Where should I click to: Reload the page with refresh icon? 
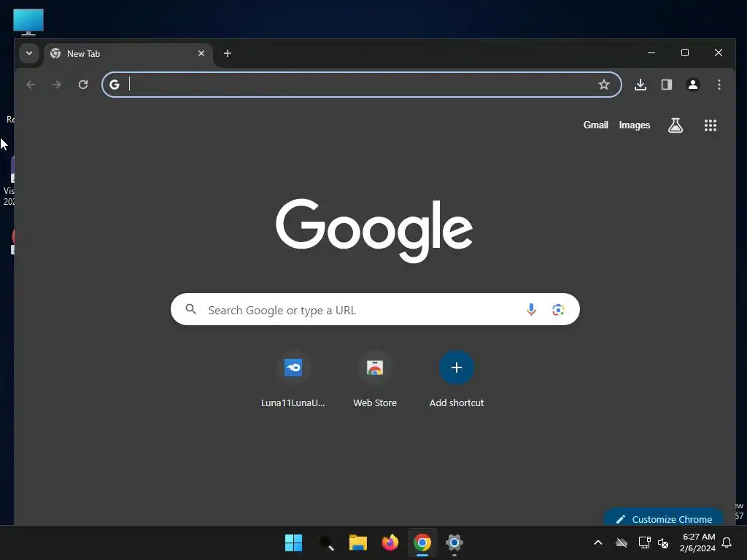point(83,85)
